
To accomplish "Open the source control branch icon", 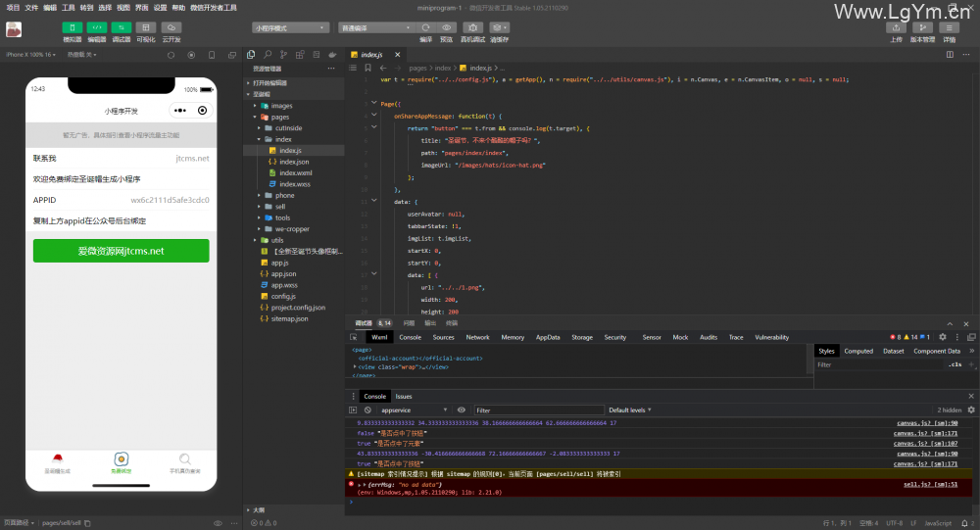I will pos(284,55).
